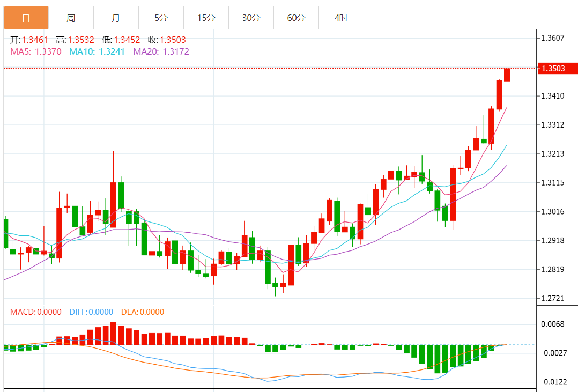Click the latest red candlestick at 1.3503
The image size is (578, 392).
pyautogui.click(x=507, y=75)
